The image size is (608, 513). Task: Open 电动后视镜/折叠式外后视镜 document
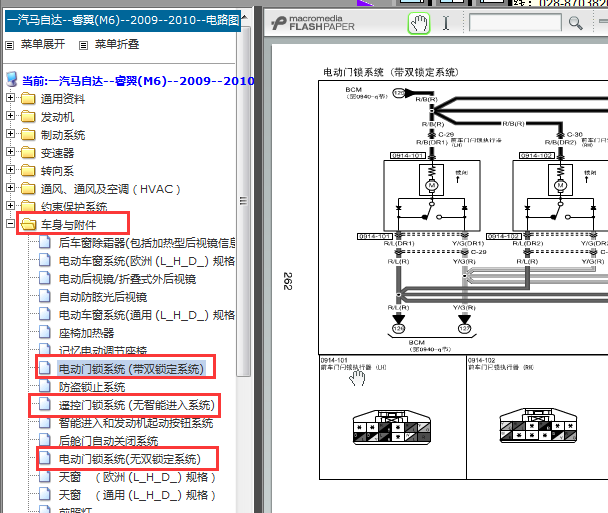(x=127, y=279)
